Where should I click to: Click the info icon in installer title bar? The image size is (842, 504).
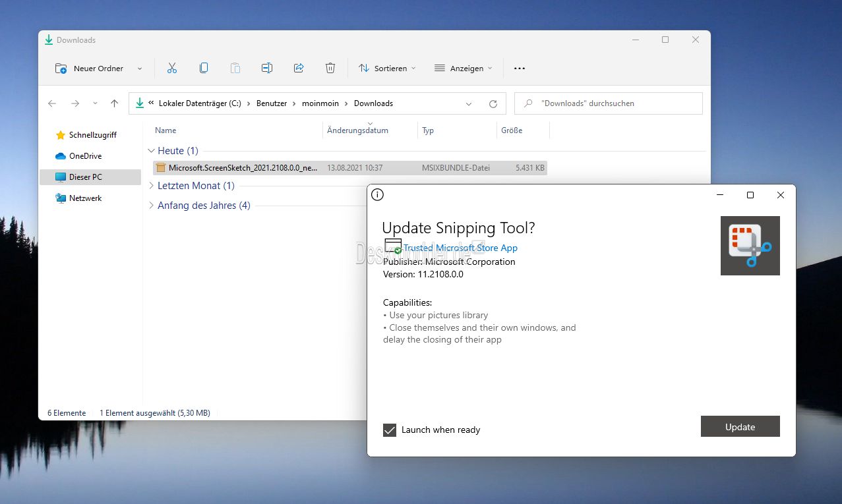[x=377, y=194]
